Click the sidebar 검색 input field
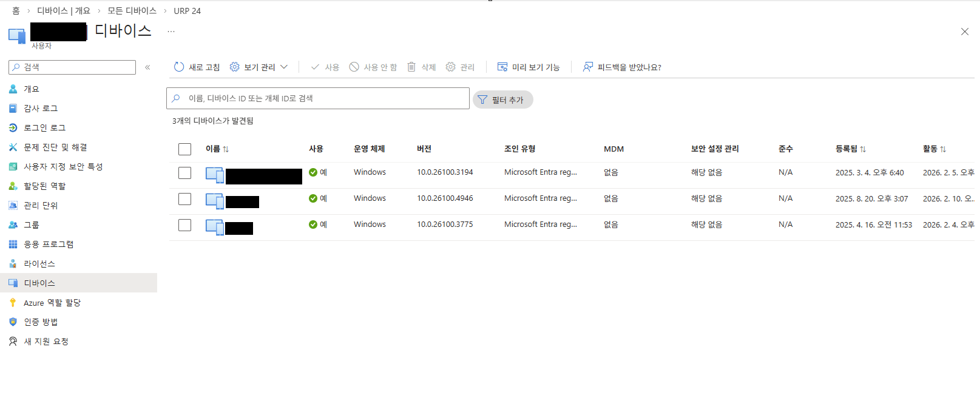 pos(72,67)
